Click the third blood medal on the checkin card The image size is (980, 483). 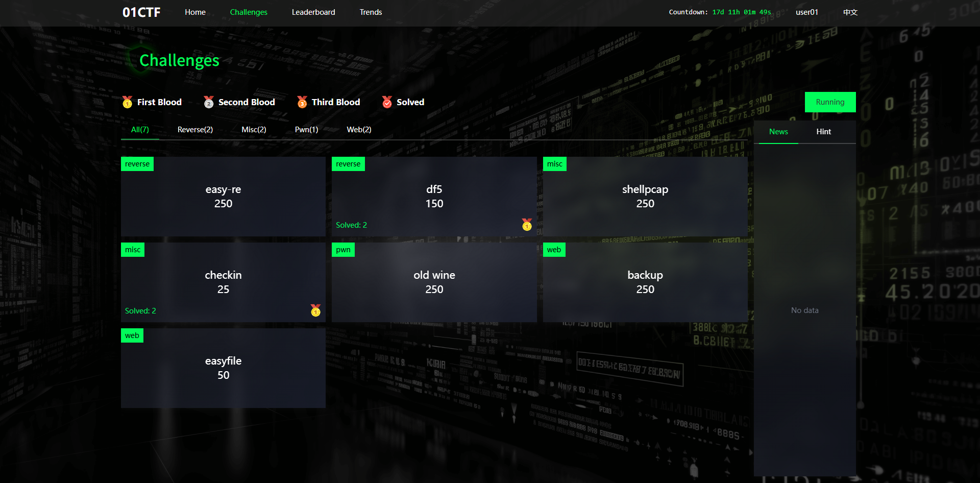click(315, 310)
